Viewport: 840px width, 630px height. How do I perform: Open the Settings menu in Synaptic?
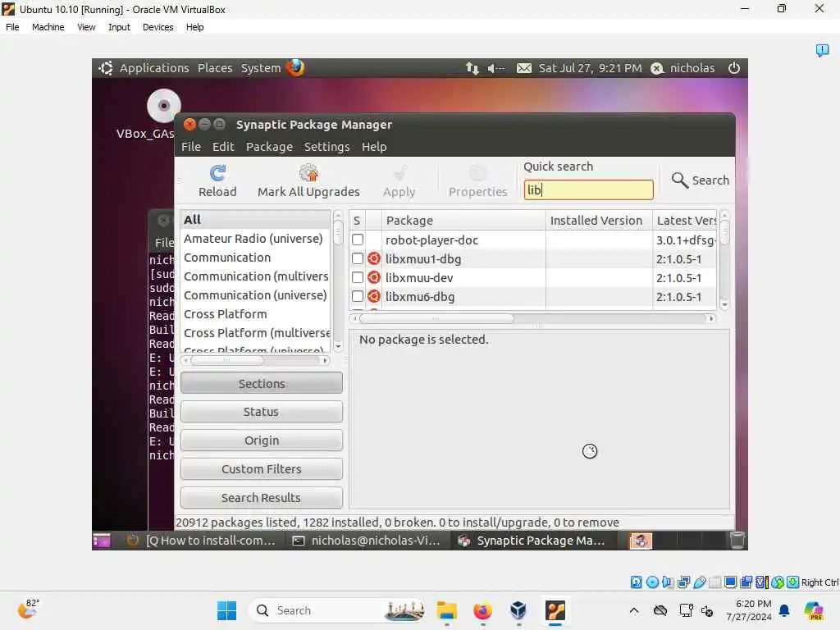326,147
